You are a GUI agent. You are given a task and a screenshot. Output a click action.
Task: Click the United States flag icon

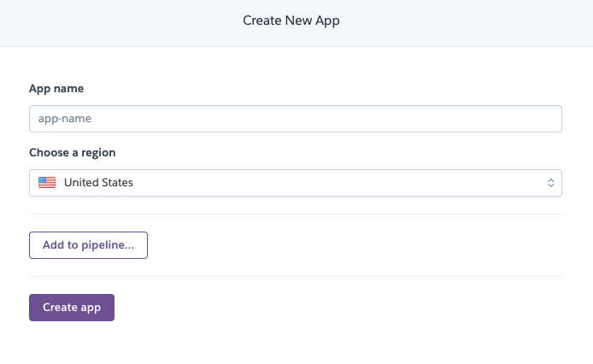[x=47, y=182]
